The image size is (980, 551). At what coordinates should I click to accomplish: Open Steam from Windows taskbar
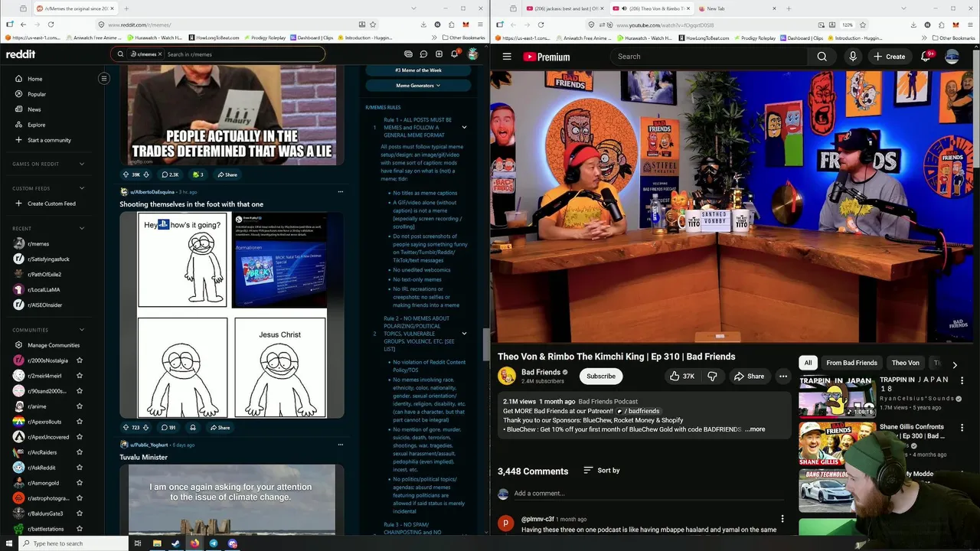[175, 543]
